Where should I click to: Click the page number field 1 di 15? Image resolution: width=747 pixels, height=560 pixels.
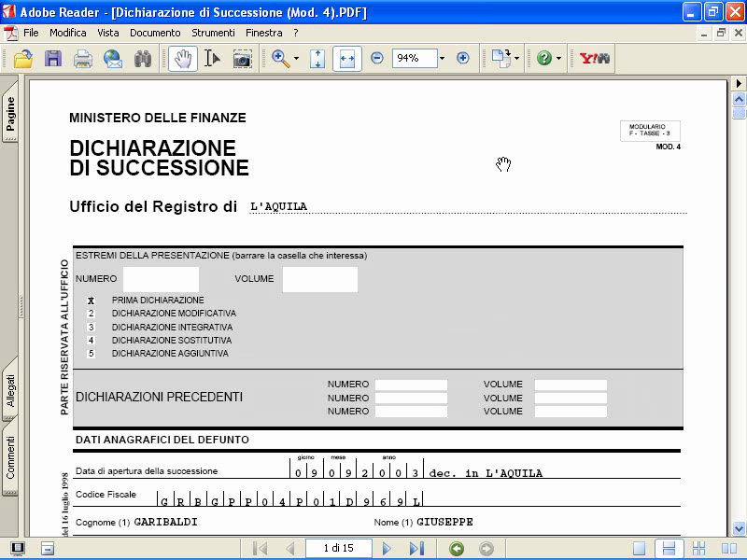tap(339, 548)
